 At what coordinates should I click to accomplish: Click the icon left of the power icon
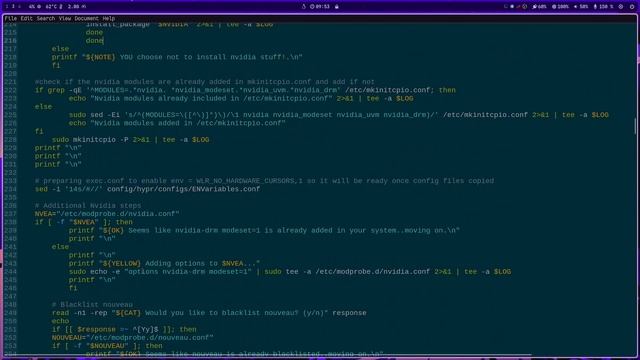[621, 7]
